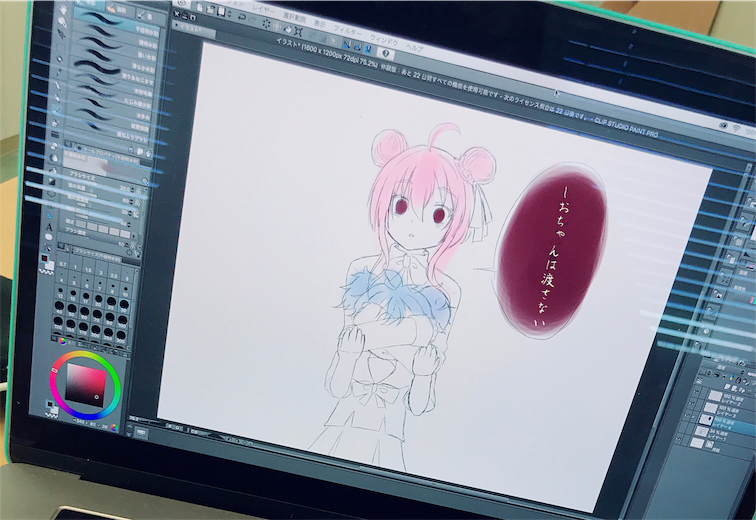Image resolution: width=756 pixels, height=520 pixels.
Task: Toggle the third blue snap icon
Action: (x=368, y=49)
